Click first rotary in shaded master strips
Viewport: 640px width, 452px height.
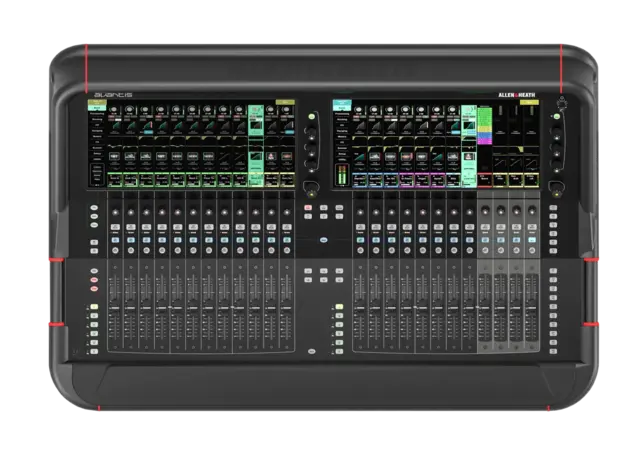pyautogui.click(x=485, y=211)
